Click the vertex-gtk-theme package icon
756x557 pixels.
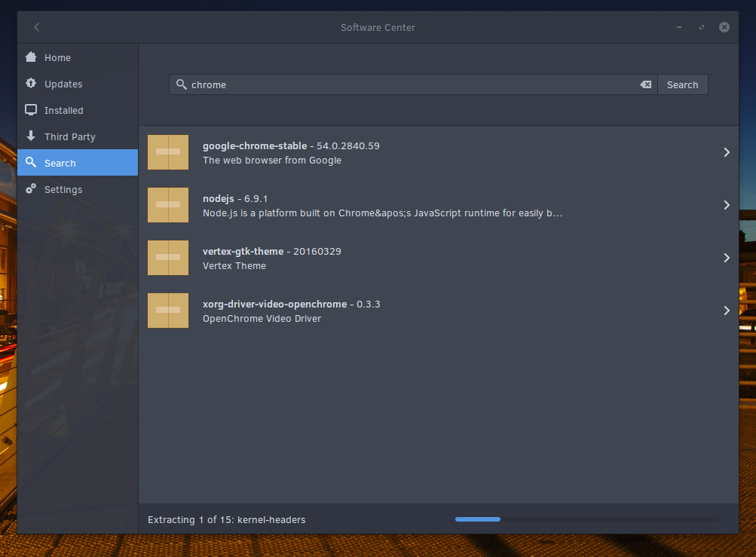click(168, 258)
